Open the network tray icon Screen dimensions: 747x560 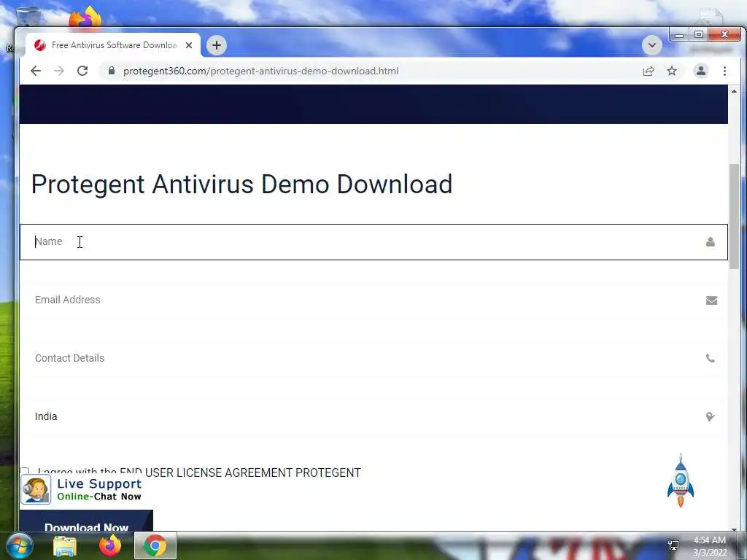pyautogui.click(x=673, y=545)
